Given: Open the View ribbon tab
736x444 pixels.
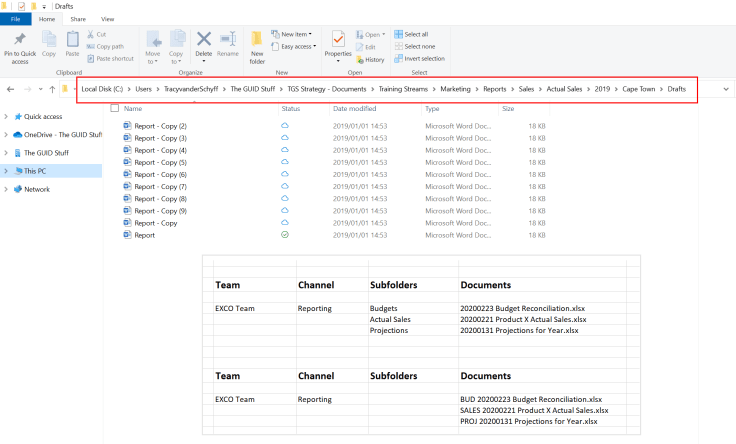Looking at the screenshot, I should point(108,19).
